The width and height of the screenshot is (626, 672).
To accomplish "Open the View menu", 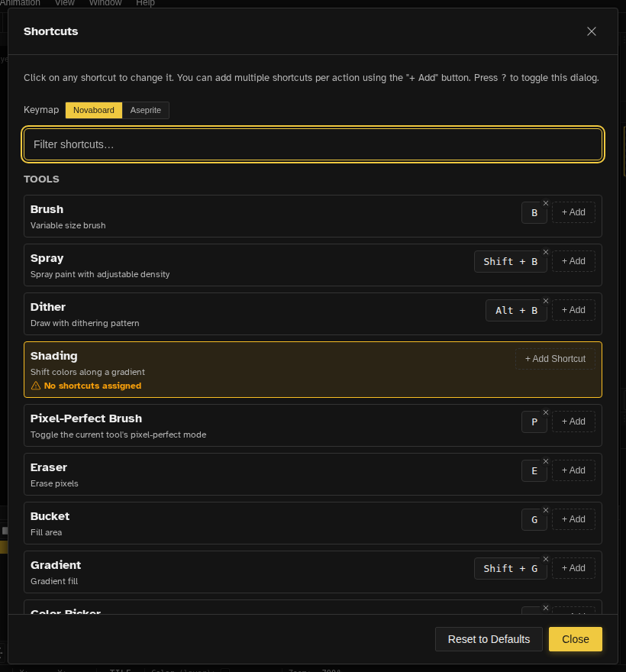I will pyautogui.click(x=65, y=3).
